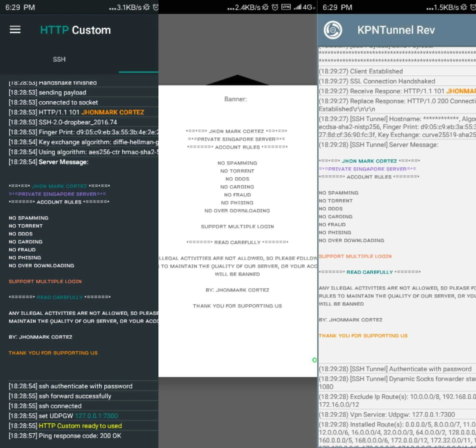This screenshot has height=448, width=476.
Task: Select the "Dynamic Socks forwarder" log line
Action: (397, 383)
